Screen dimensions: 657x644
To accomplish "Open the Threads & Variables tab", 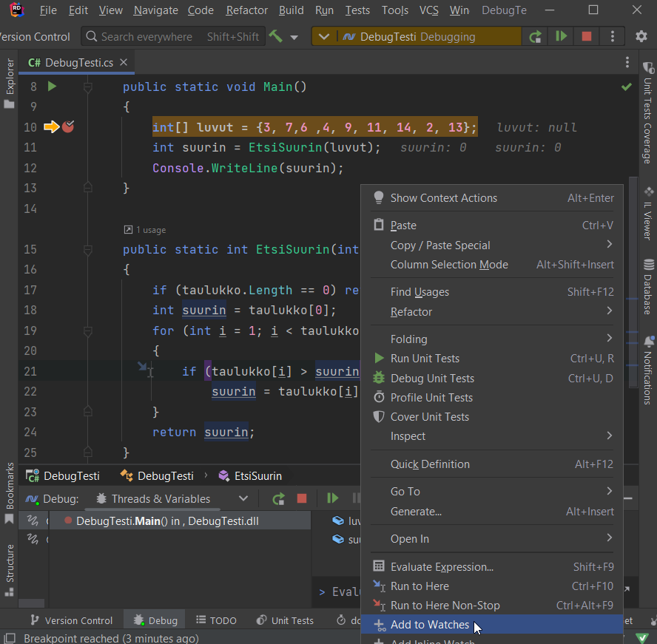I will [160, 499].
